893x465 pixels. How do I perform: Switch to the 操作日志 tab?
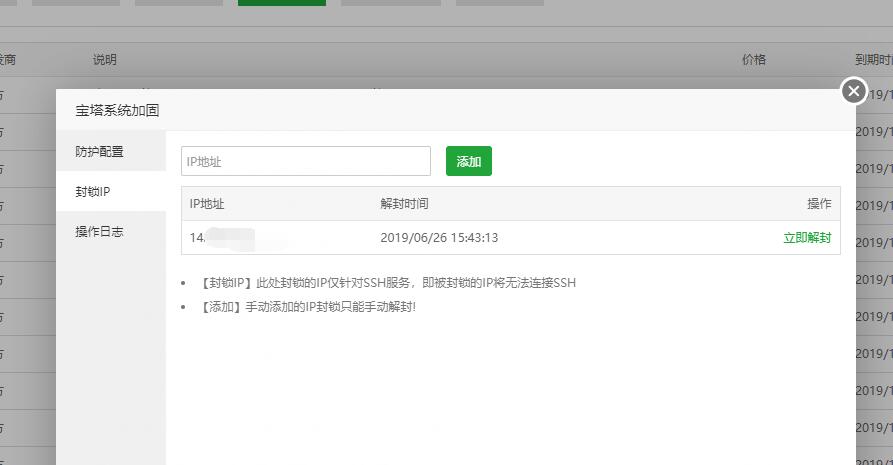tap(111, 231)
